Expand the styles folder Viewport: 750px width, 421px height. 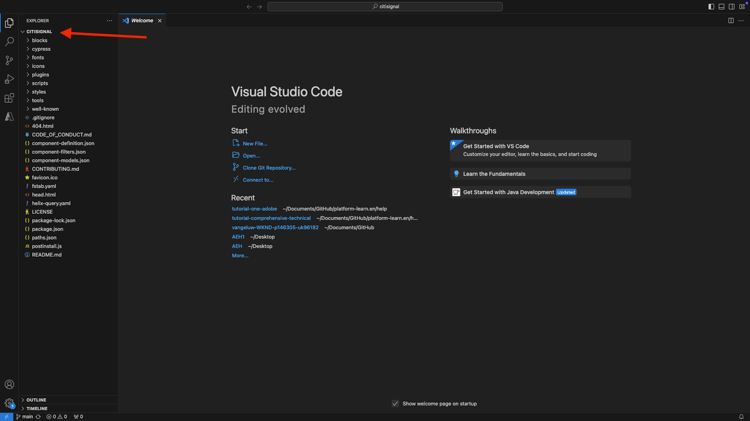(39, 92)
